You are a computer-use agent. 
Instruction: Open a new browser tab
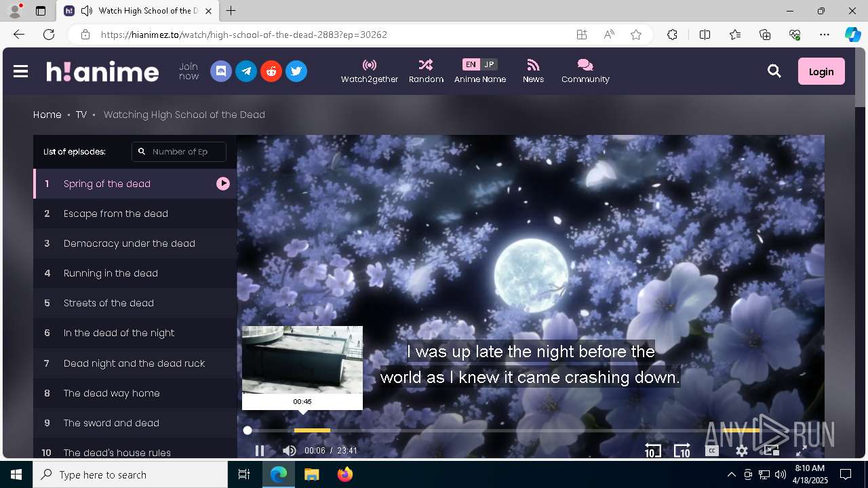point(231,11)
